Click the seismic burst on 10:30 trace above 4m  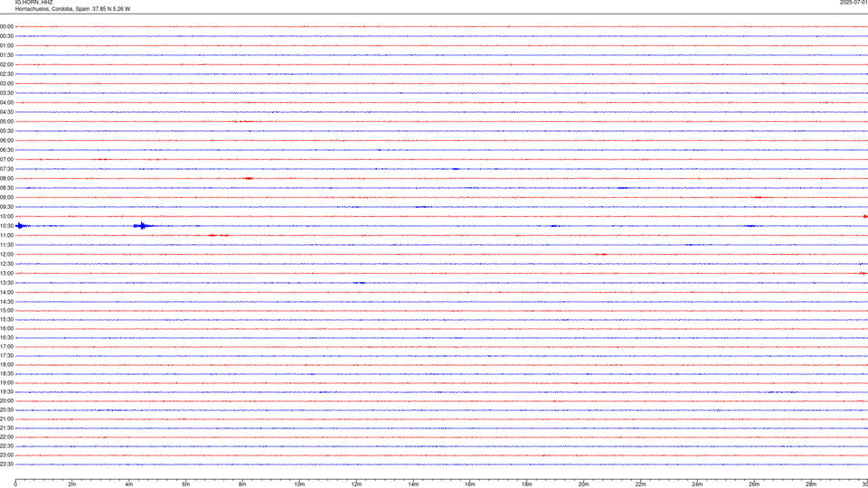[x=144, y=226]
